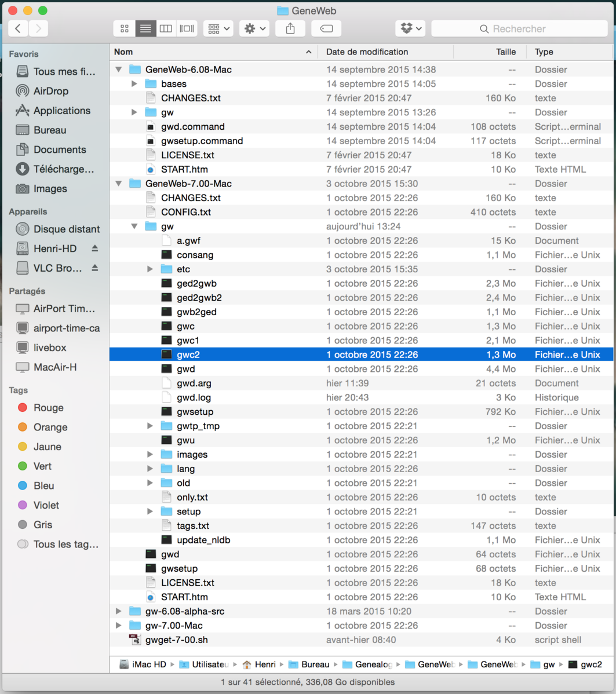The height and width of the screenshot is (694, 616).
Task: Switch Finder to Cover Flow view
Action: pyautogui.click(x=187, y=29)
